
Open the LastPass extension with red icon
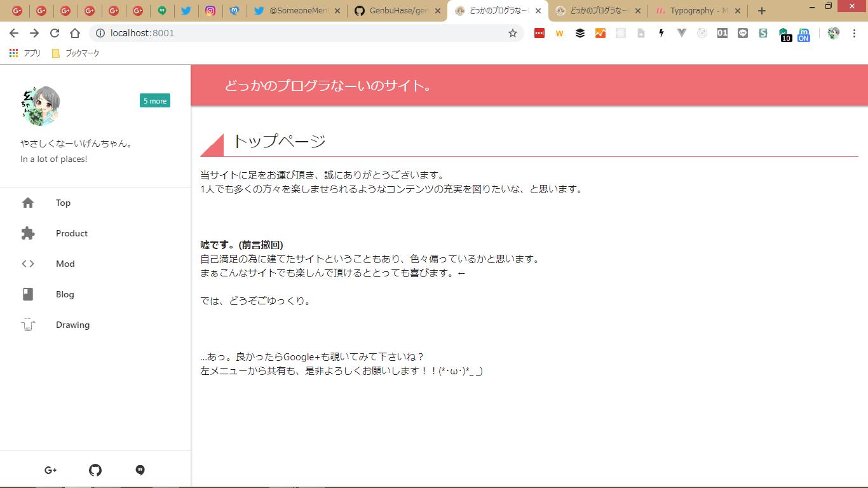click(x=539, y=33)
